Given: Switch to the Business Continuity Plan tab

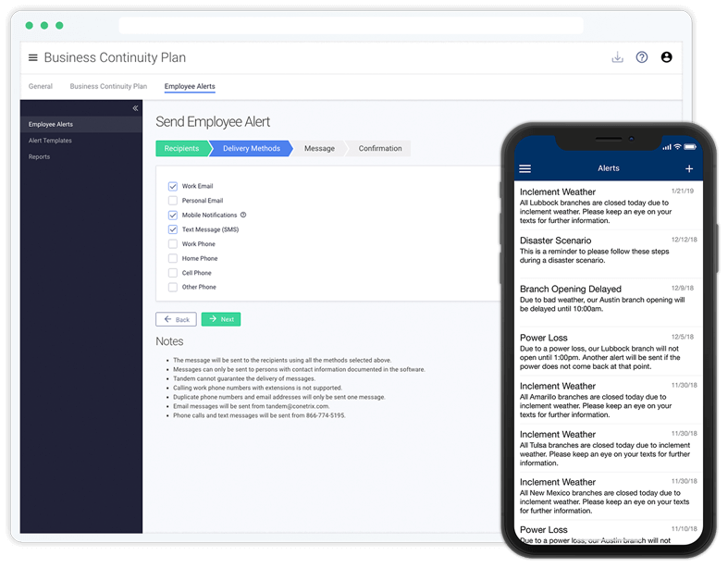Looking at the screenshot, I should pyautogui.click(x=108, y=86).
